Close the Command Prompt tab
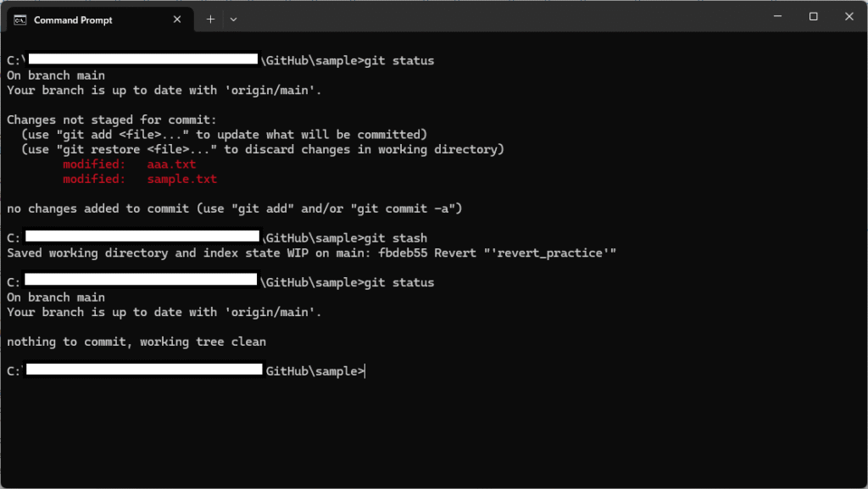This screenshot has width=868, height=489. pos(177,19)
